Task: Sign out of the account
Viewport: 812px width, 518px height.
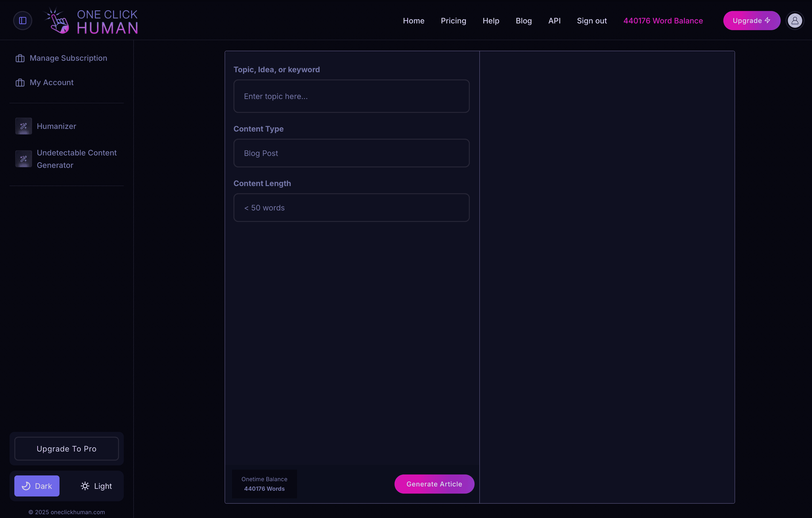Action: pos(592,21)
